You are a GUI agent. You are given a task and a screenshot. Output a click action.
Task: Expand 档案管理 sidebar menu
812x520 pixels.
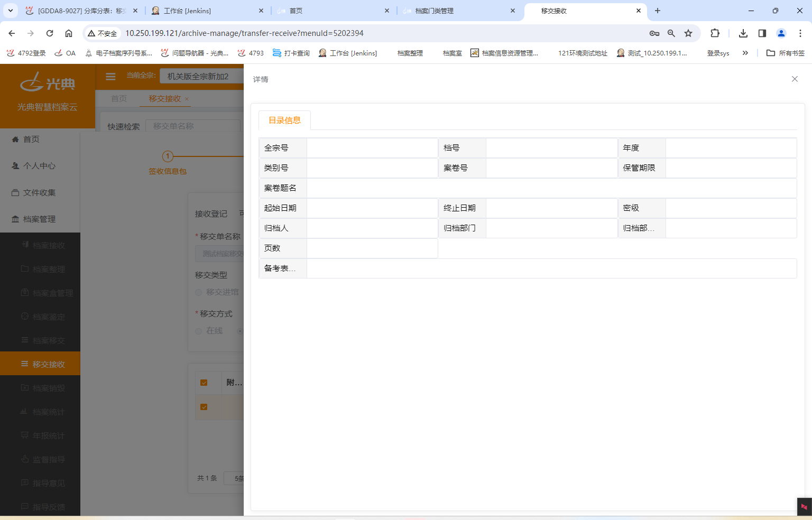[39, 219]
